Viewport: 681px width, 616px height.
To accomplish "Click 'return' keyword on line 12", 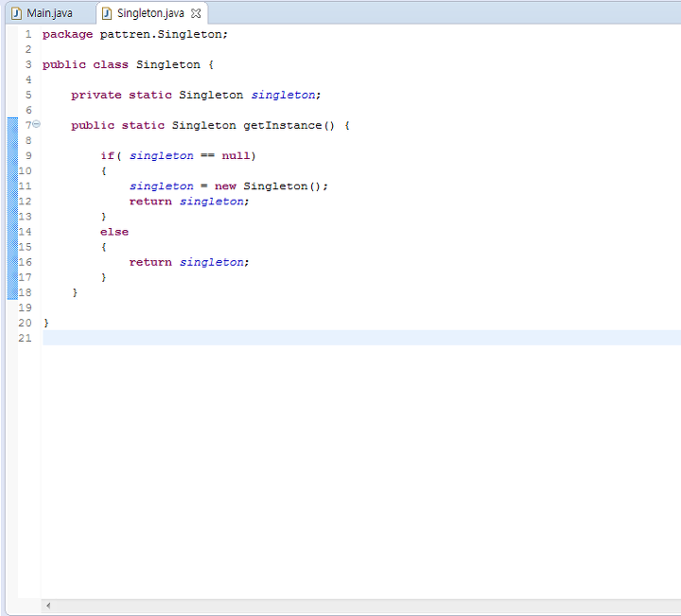I will click(x=150, y=202).
